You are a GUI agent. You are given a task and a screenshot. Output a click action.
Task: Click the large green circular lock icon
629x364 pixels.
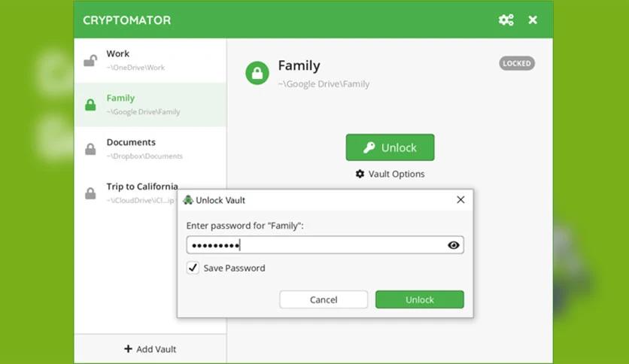coord(257,73)
